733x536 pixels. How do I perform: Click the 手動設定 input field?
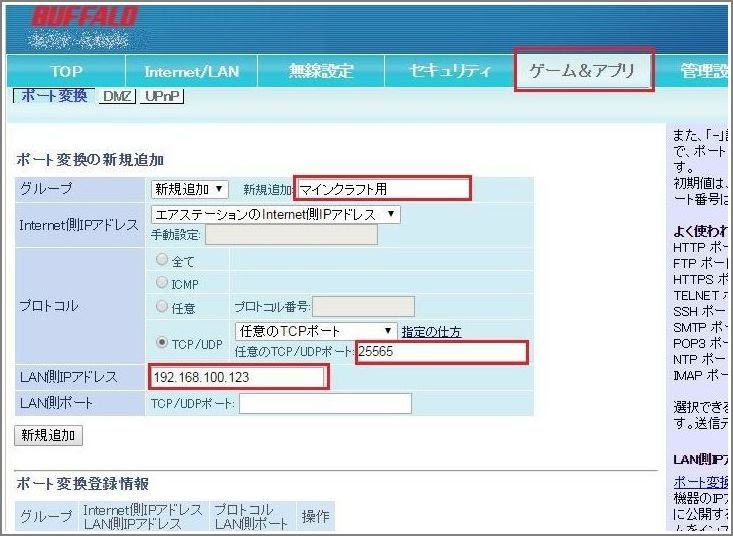pos(291,235)
